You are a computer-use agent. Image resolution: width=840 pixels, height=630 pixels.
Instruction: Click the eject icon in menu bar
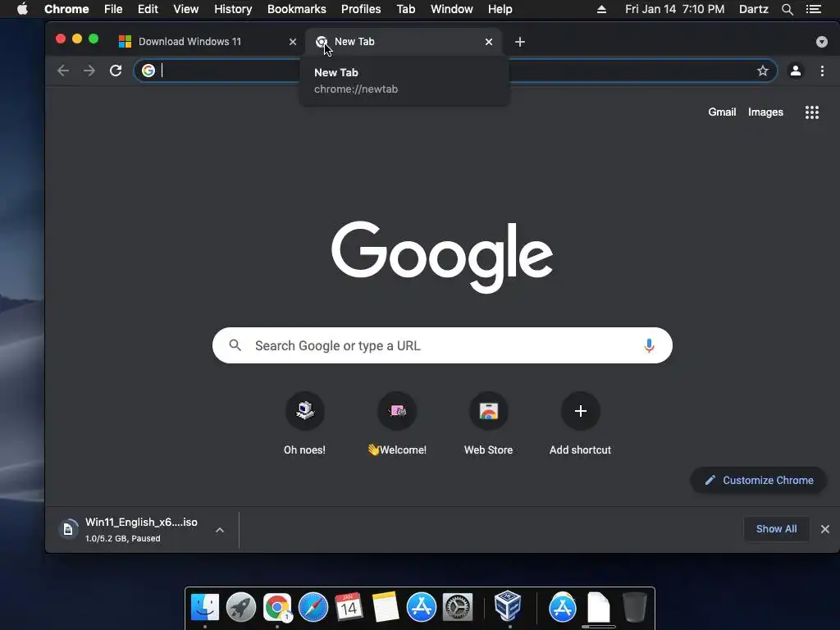tap(601, 9)
